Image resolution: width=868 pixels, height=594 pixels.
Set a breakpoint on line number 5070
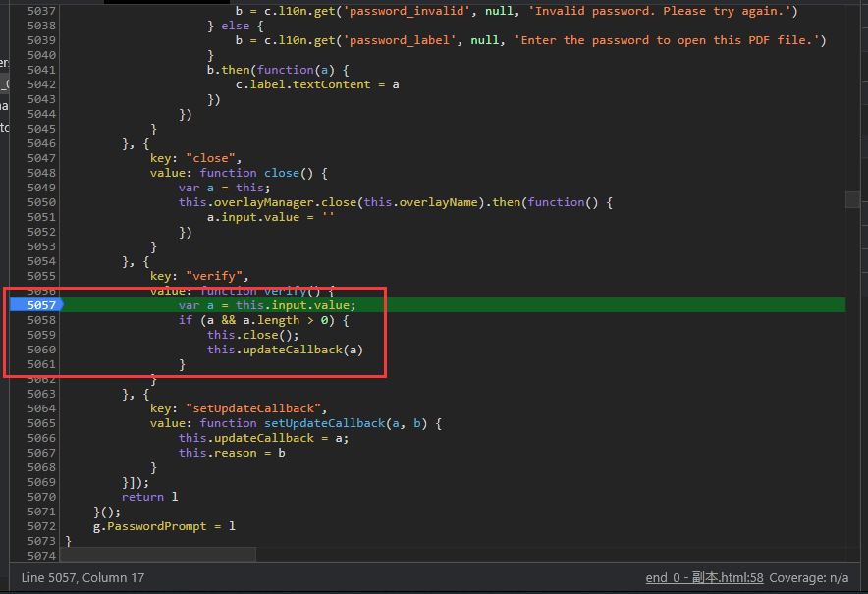pyautogui.click(x=41, y=497)
